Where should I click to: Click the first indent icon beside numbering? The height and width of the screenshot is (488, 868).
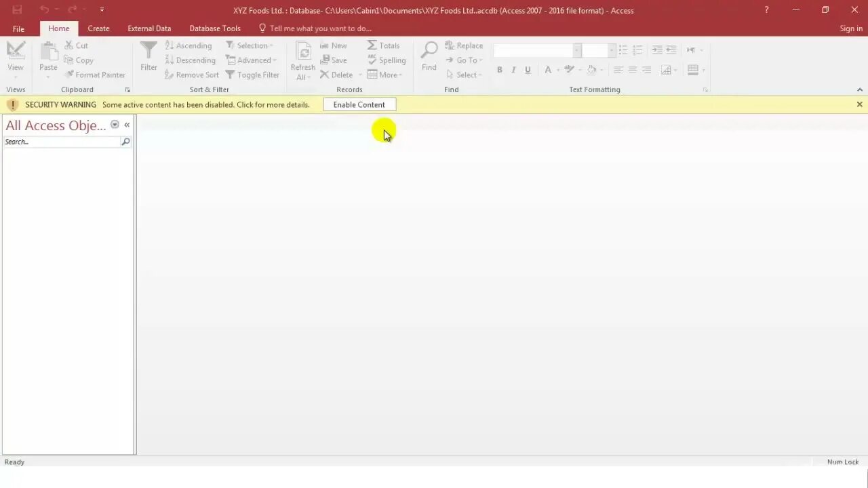(x=657, y=50)
